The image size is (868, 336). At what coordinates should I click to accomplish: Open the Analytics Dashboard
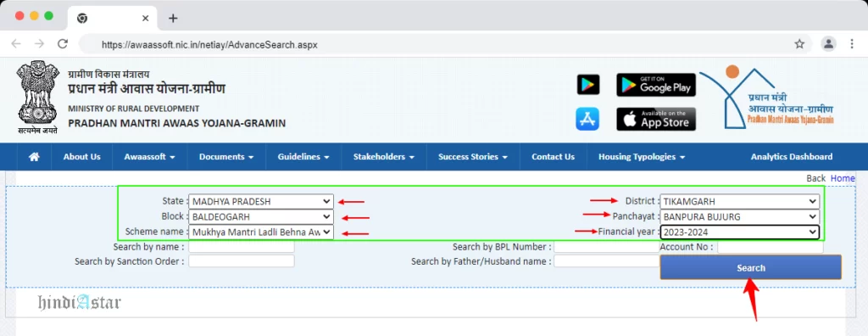791,157
